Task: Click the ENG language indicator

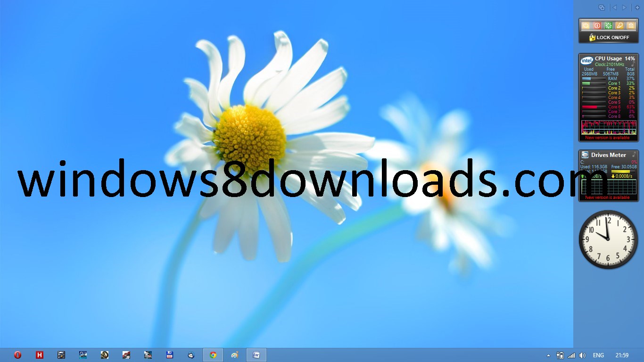Action: pyautogui.click(x=598, y=355)
